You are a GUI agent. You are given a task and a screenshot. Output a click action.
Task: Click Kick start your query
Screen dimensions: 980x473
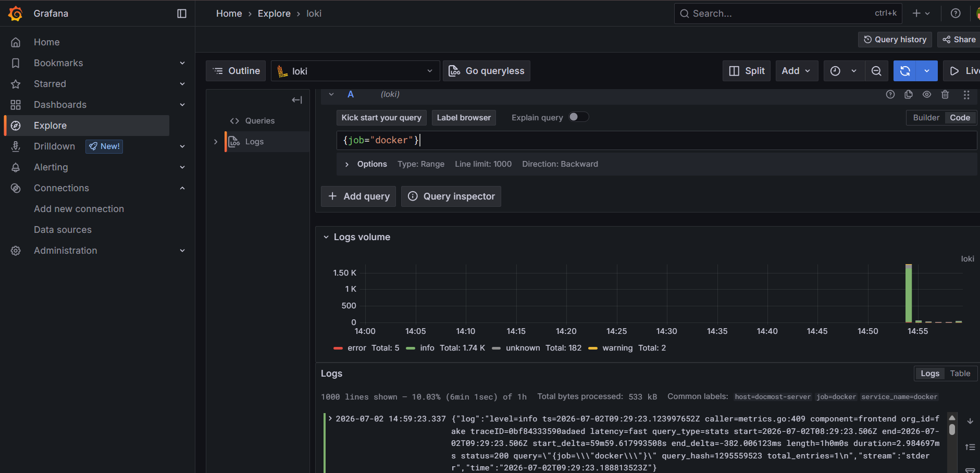[x=381, y=118]
